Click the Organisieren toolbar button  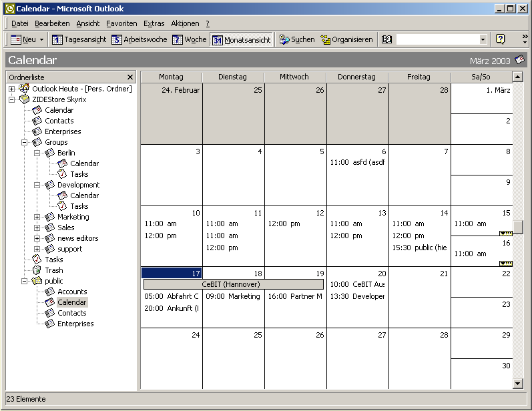pos(346,39)
